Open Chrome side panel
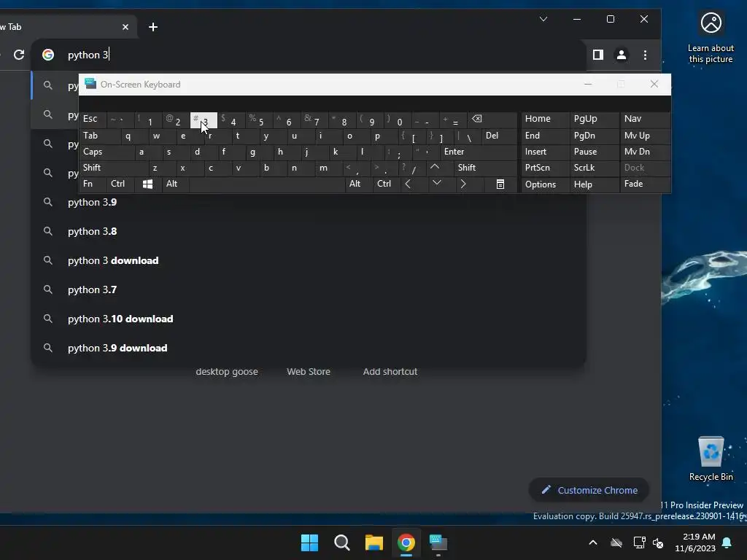 click(598, 55)
